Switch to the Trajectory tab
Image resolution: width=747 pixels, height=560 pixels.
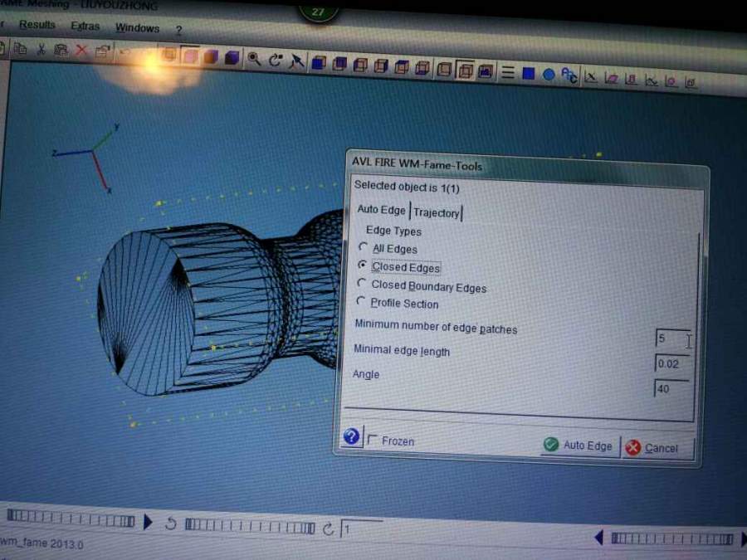pos(436,213)
